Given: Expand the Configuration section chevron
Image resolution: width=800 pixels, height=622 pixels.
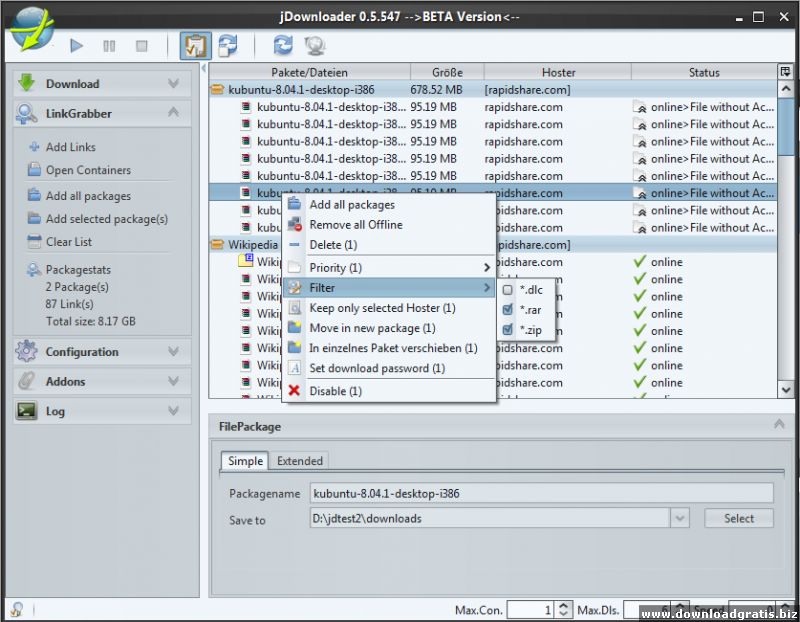Looking at the screenshot, I should 173,351.
